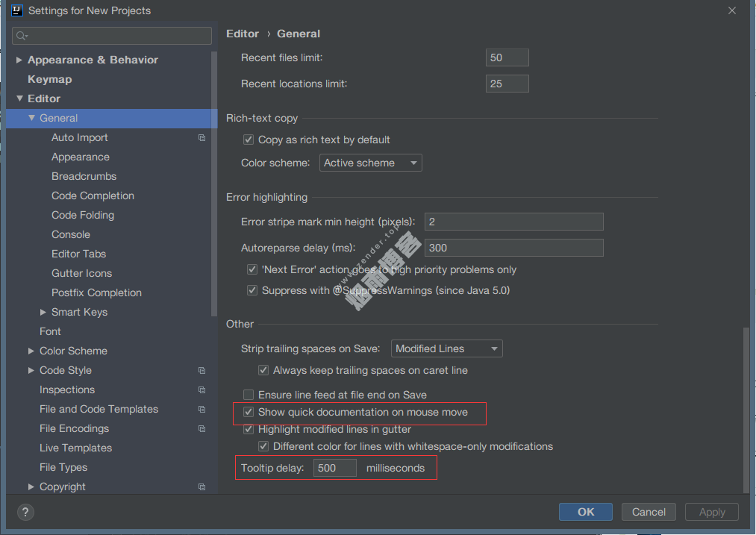Image resolution: width=756 pixels, height=535 pixels.
Task: Click the search magnifier icon in settings
Action: click(22, 36)
